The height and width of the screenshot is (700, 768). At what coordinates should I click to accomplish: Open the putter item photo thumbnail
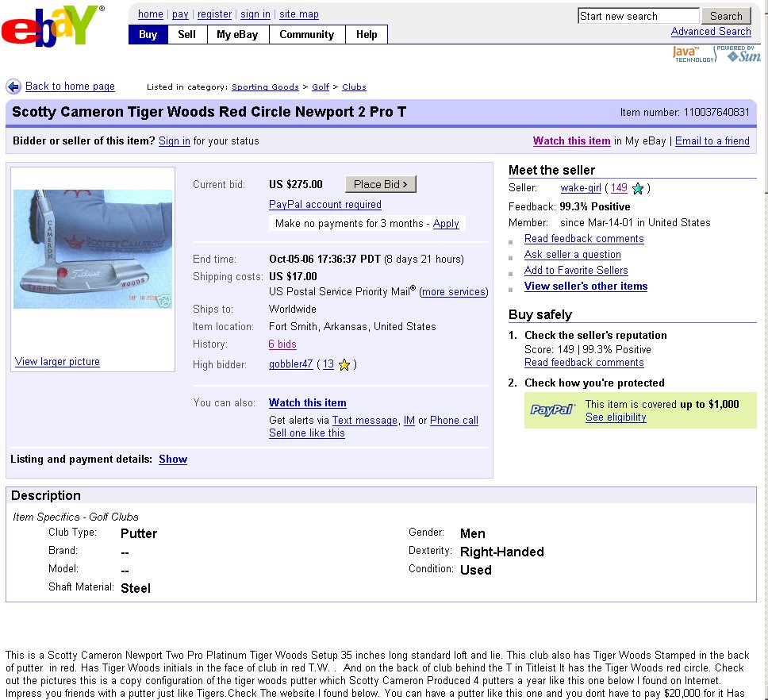pyautogui.click(x=93, y=249)
